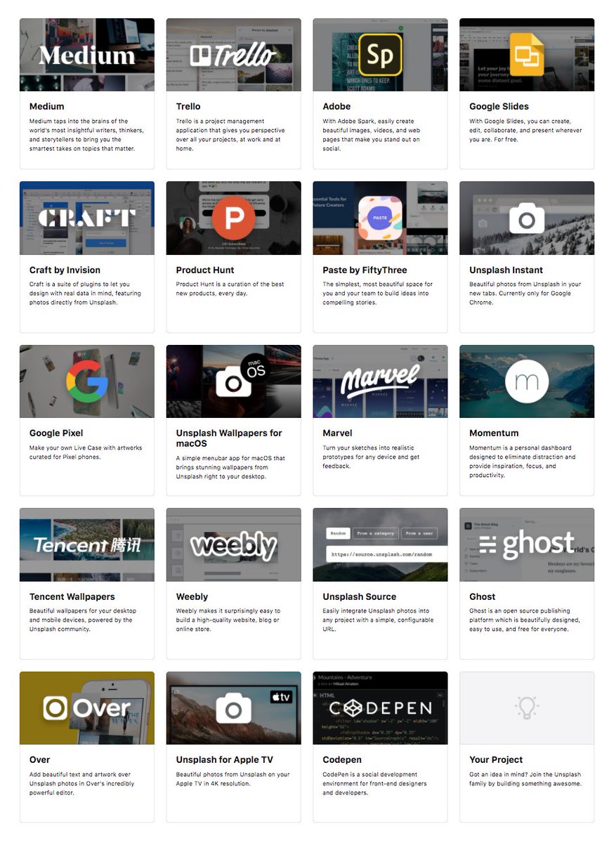Open the Momentum card title
This screenshot has height=843, width=616.
click(x=494, y=433)
